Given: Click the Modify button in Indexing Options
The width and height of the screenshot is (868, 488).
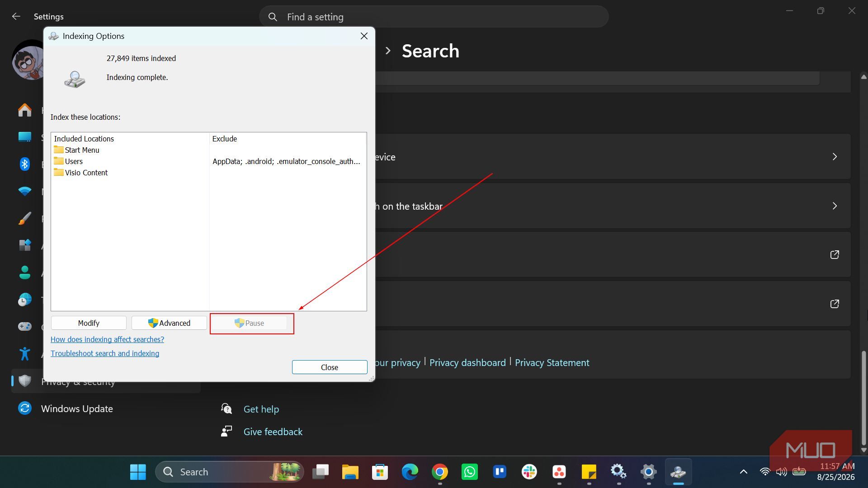Looking at the screenshot, I should (x=89, y=323).
